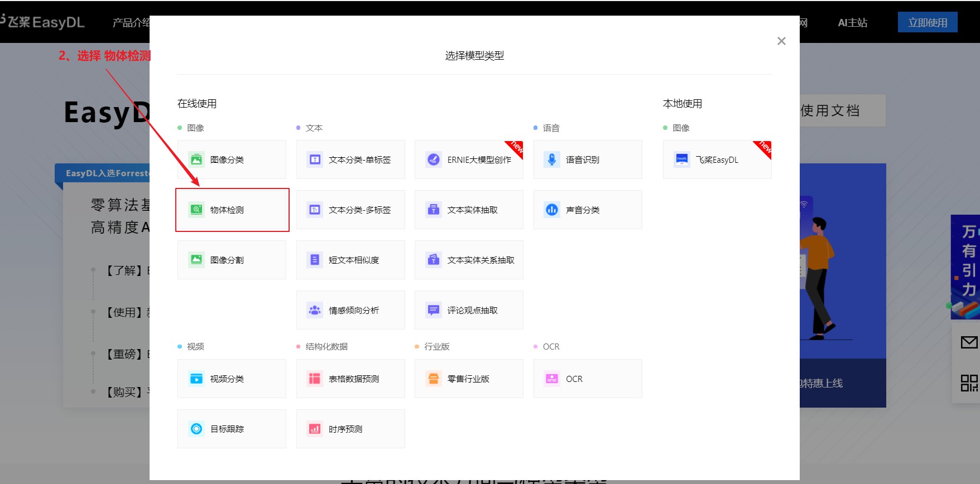Click the OCR card icon

point(552,379)
